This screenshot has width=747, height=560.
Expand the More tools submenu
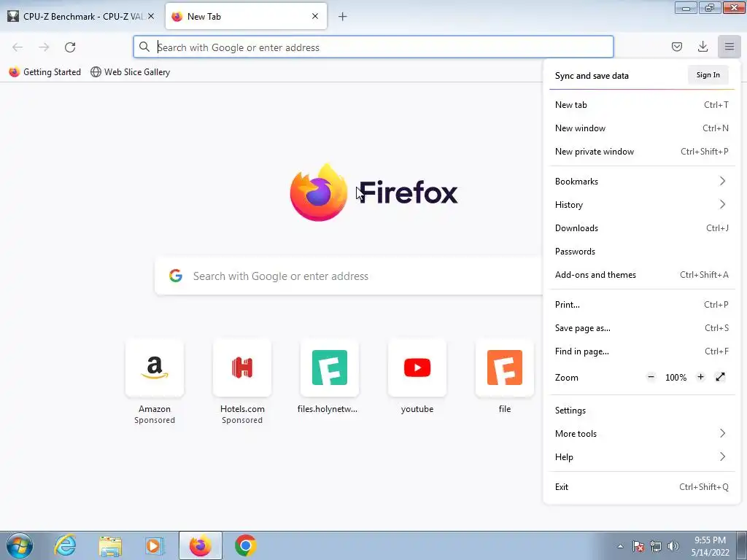[642, 433]
